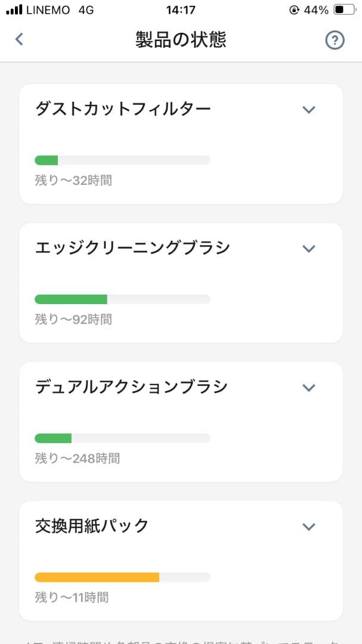Tap the battery icon in status bar
Image resolution: width=362 pixels, height=644 pixels.
coord(343,10)
